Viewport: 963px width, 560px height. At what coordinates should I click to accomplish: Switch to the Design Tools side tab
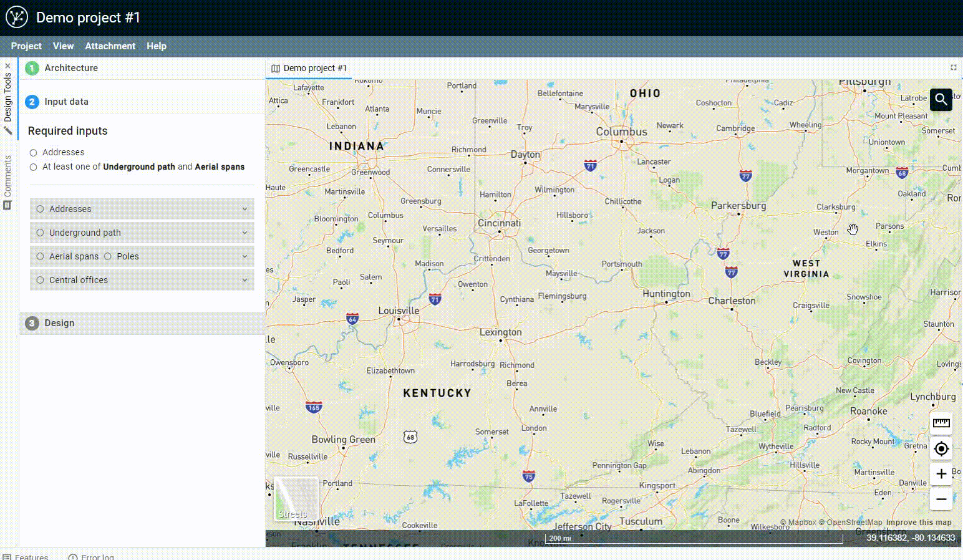point(7,99)
